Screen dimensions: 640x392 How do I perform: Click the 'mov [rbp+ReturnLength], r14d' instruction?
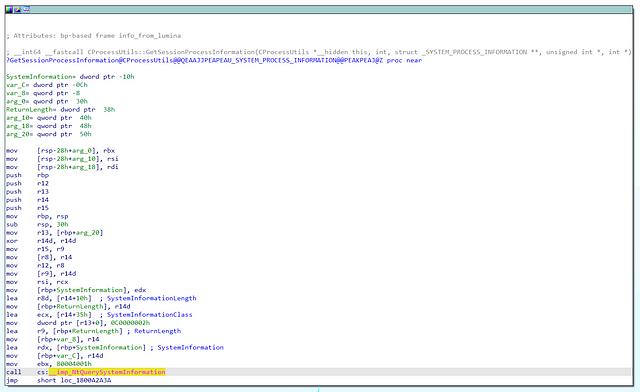tap(68, 306)
